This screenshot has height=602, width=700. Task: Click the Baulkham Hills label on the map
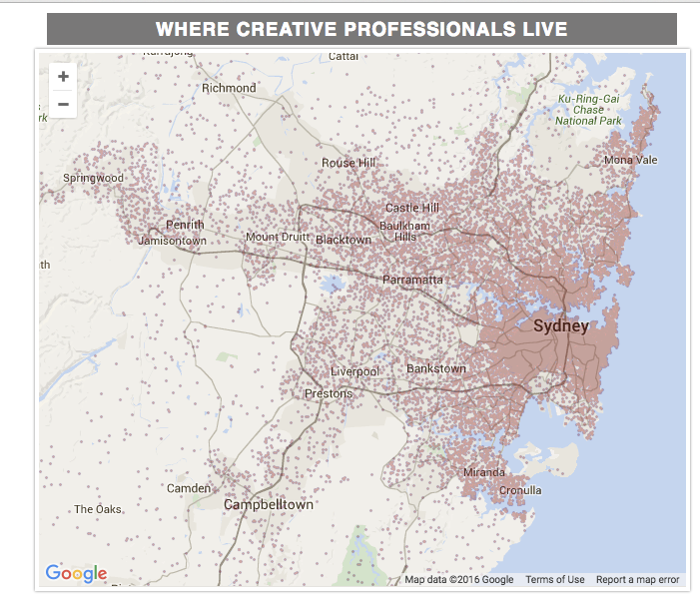(x=404, y=232)
